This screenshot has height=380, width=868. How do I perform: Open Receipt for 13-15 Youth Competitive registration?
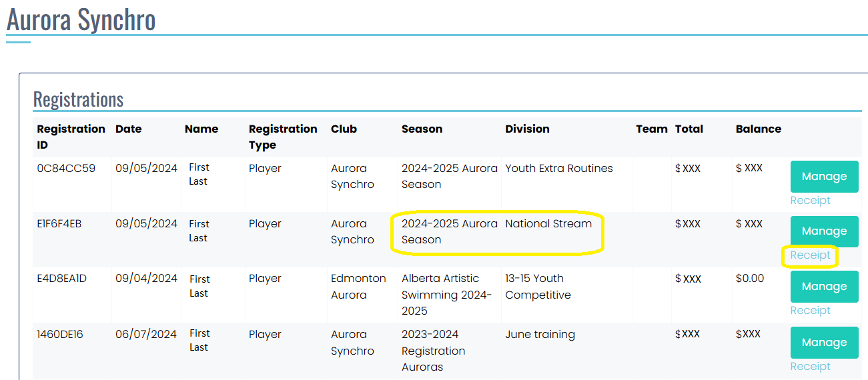(810, 311)
